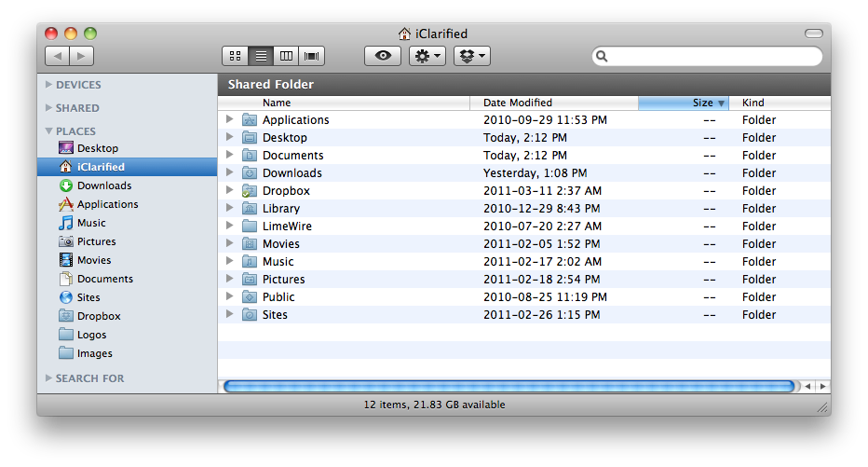Go back with the left arrow button
868x467 pixels.
[x=57, y=57]
